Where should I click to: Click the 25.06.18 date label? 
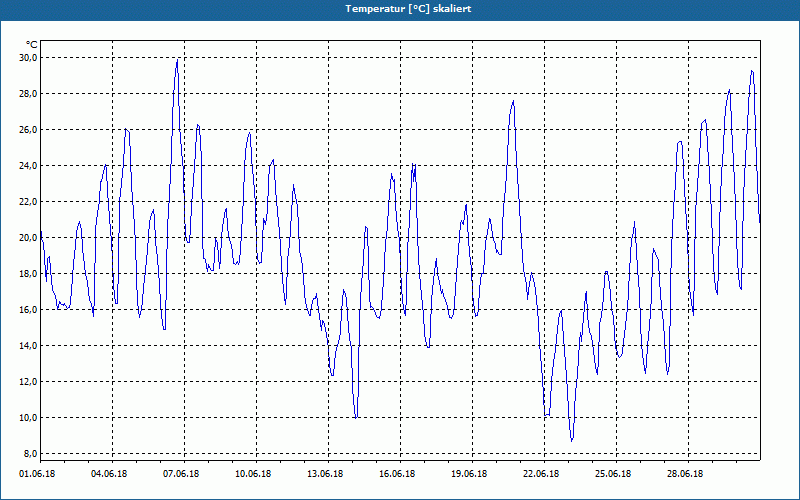coord(613,474)
